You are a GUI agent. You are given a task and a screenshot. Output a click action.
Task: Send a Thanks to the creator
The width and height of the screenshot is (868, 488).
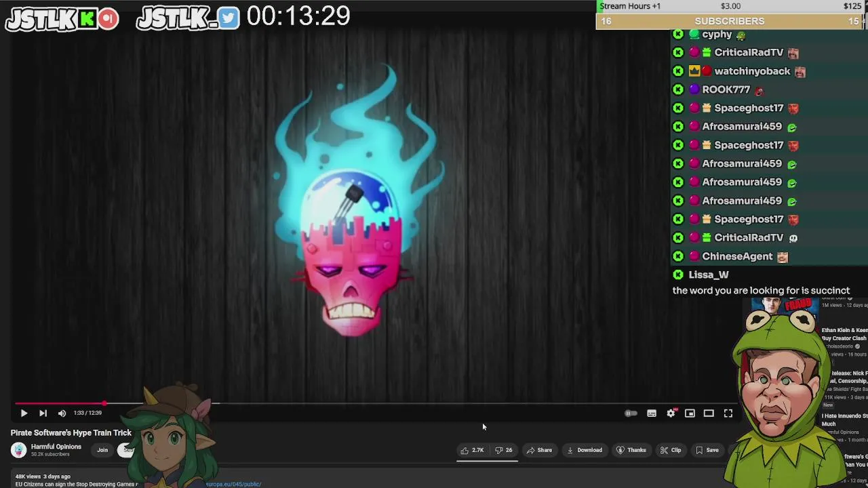[631, 450]
